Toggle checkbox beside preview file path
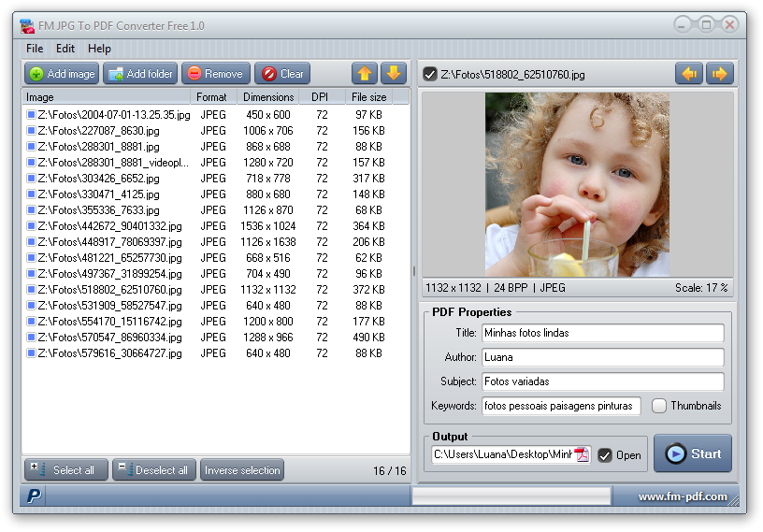The width and height of the screenshot is (763, 532). [430, 74]
